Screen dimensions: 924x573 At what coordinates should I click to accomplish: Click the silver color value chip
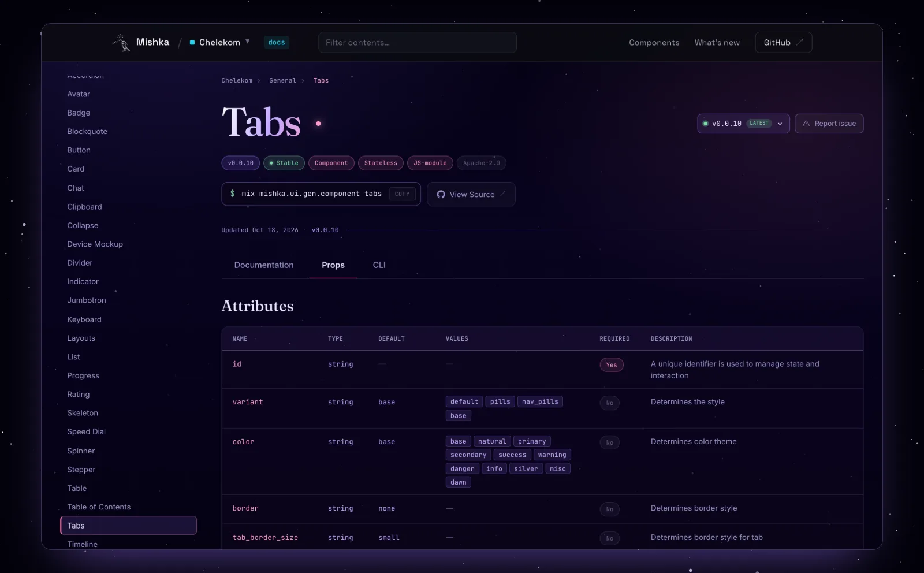526,469
